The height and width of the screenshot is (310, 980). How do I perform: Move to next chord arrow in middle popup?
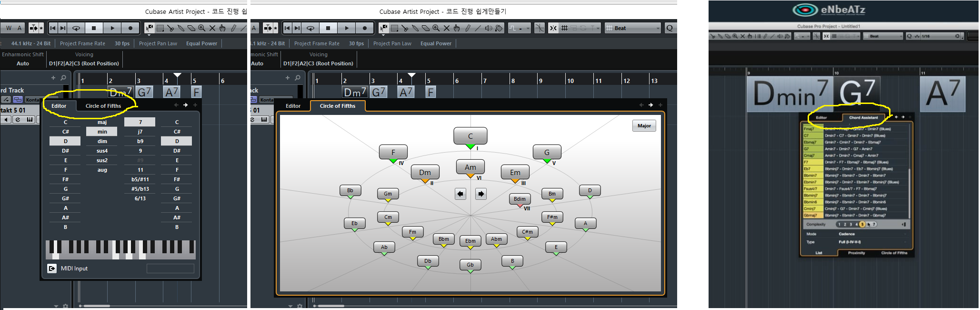pos(650,105)
